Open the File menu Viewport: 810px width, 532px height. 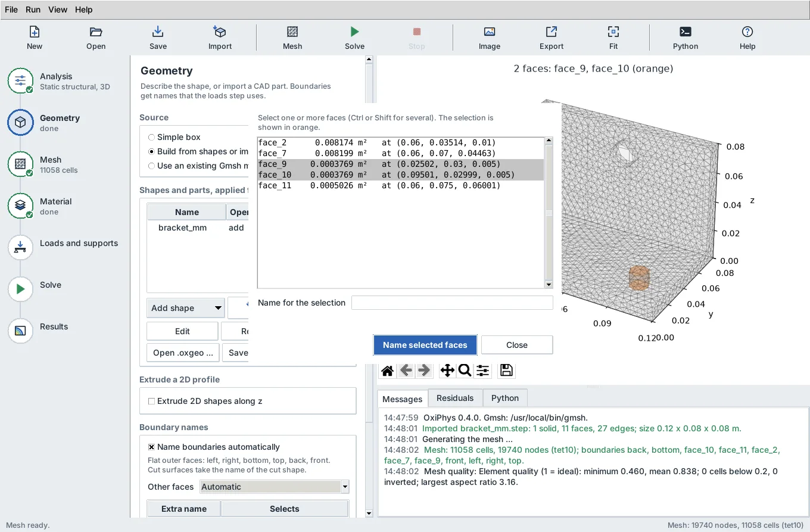click(11, 10)
